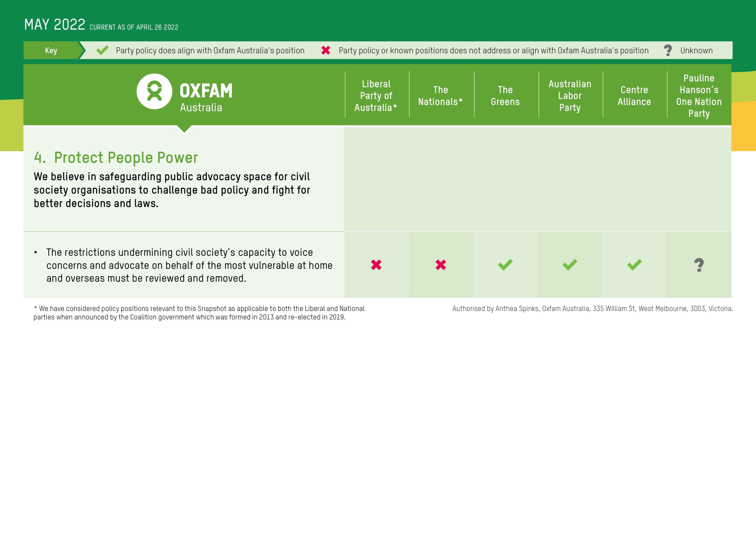Click the 'Unknown' legend label
This screenshot has height=555, width=756.
tap(696, 50)
